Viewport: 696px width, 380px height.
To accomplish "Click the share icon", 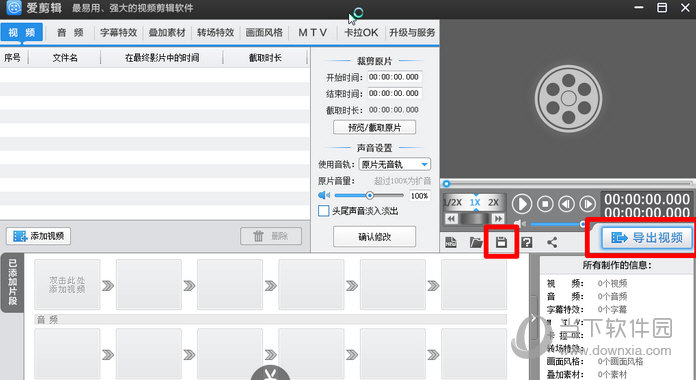I will 552,242.
